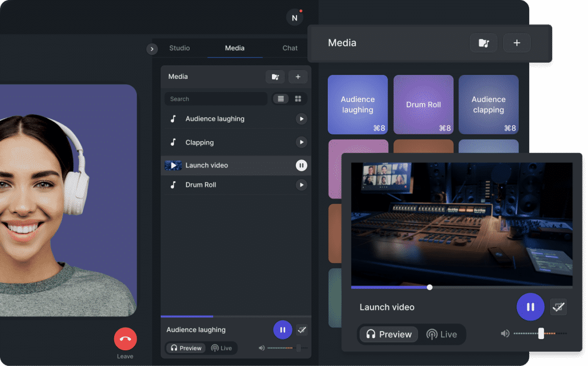588x366 pixels.
Task: Pause Launch video with large purple button
Action: (x=530, y=307)
